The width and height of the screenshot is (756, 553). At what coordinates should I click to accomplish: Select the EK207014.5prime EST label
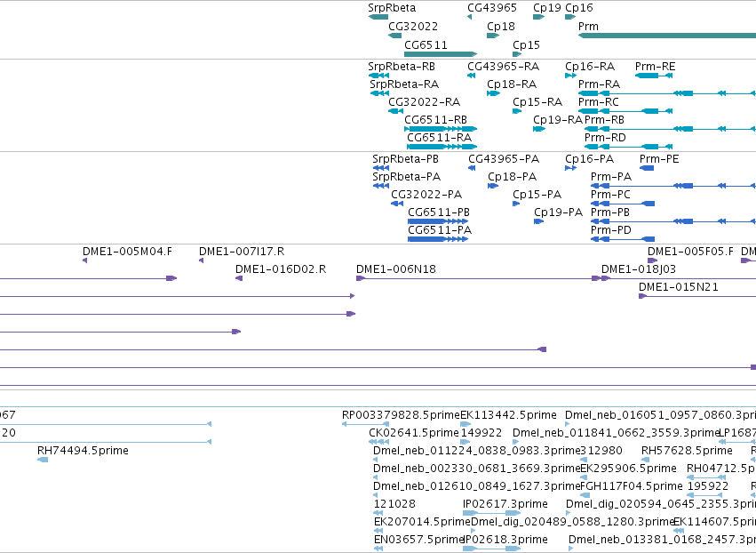[422, 522]
